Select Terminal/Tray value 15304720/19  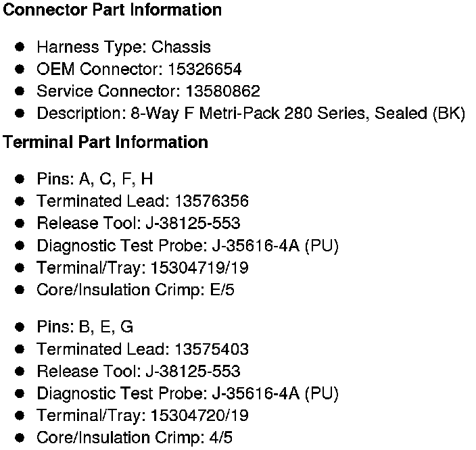[x=199, y=416]
